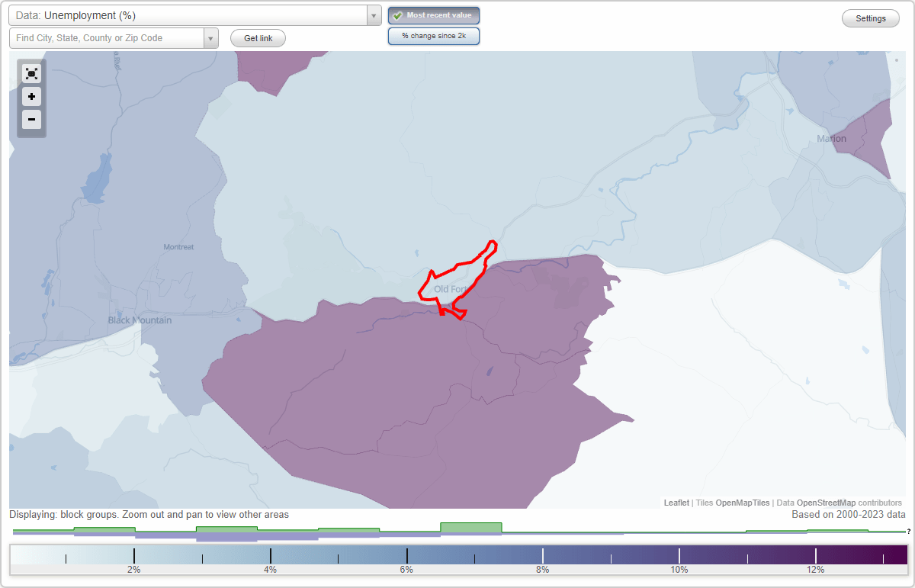Screen dimensions: 915x588
Task: Click the 10% mark on color legend
Action: 679,570
